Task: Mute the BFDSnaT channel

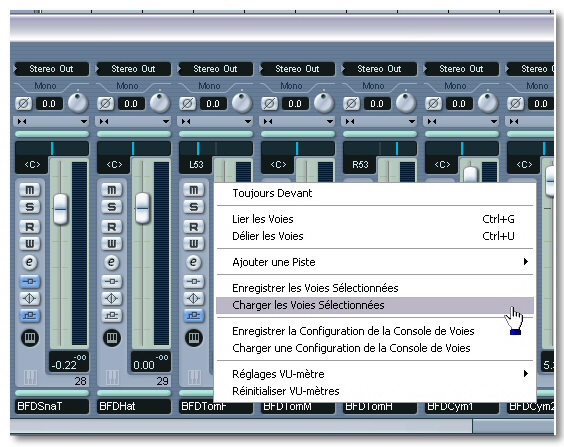Action: tap(29, 190)
